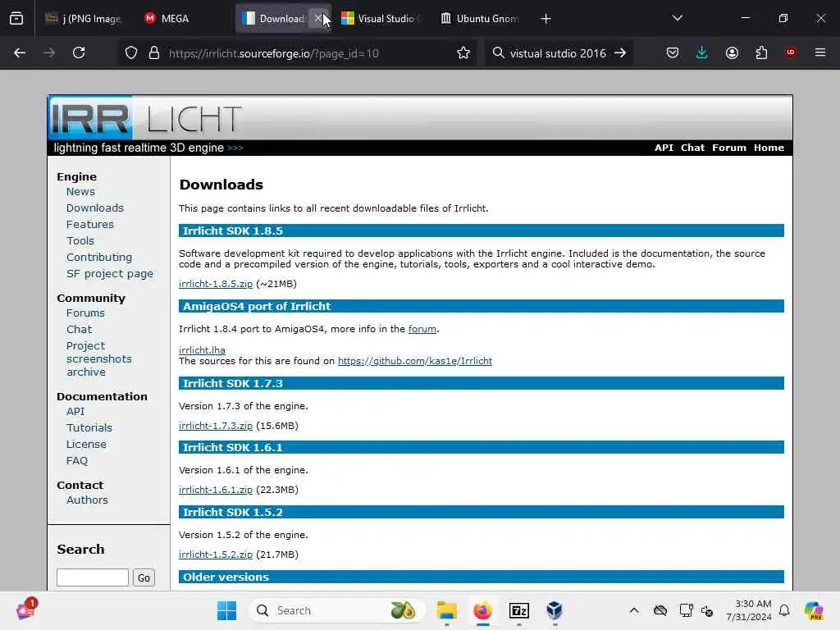Open Downloads in the Engine sidebar
This screenshot has height=630, width=840.
95,208
